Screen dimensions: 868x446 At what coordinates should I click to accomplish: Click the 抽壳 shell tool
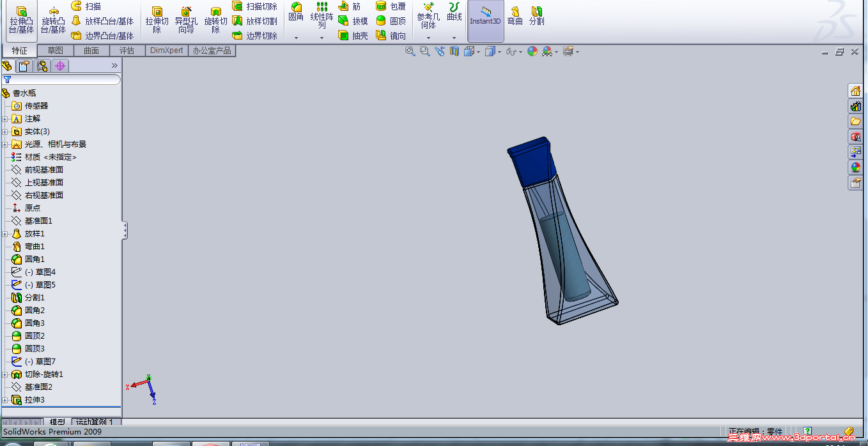click(353, 36)
